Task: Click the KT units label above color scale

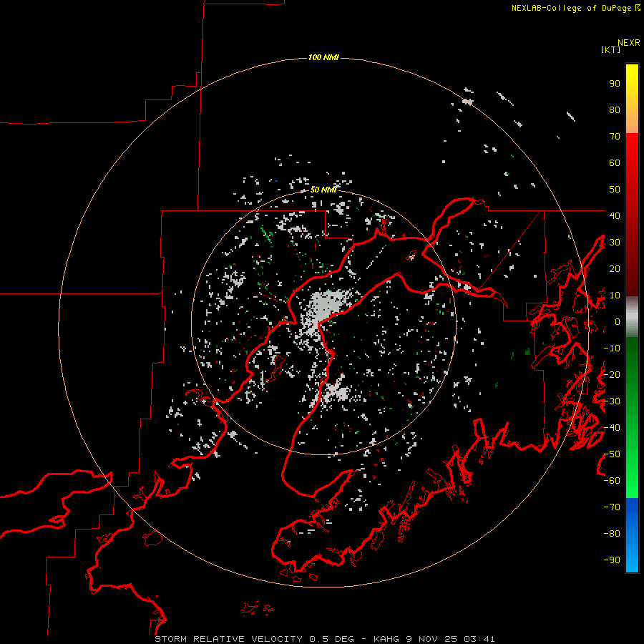Action: click(x=610, y=49)
